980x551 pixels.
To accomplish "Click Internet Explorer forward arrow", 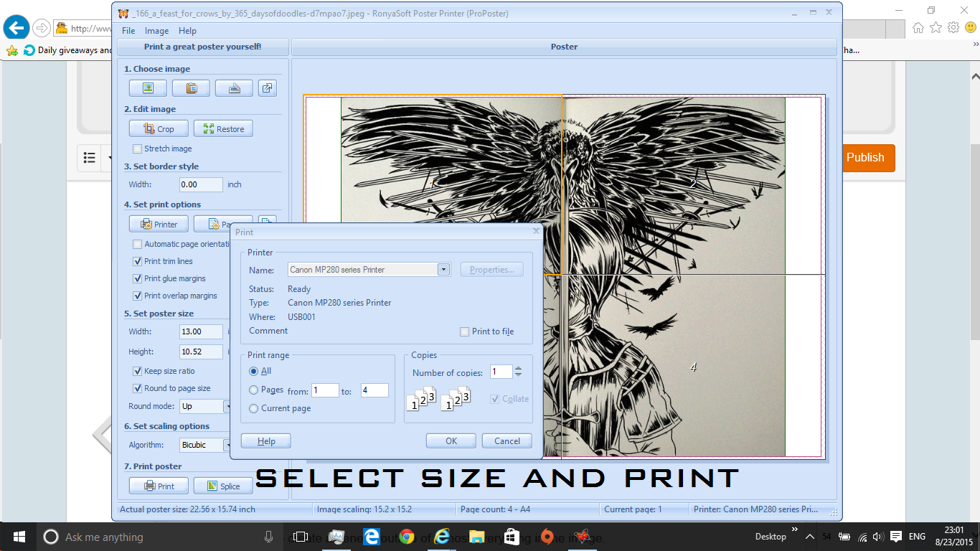I will [42, 28].
